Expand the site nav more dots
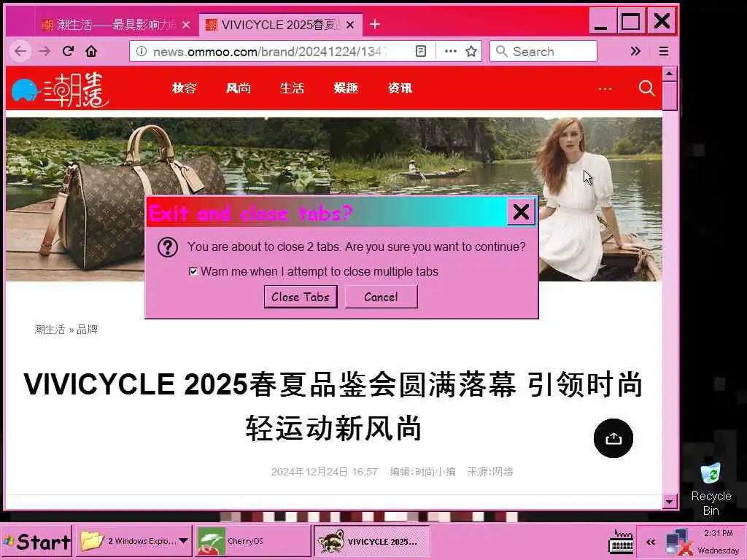 click(605, 89)
